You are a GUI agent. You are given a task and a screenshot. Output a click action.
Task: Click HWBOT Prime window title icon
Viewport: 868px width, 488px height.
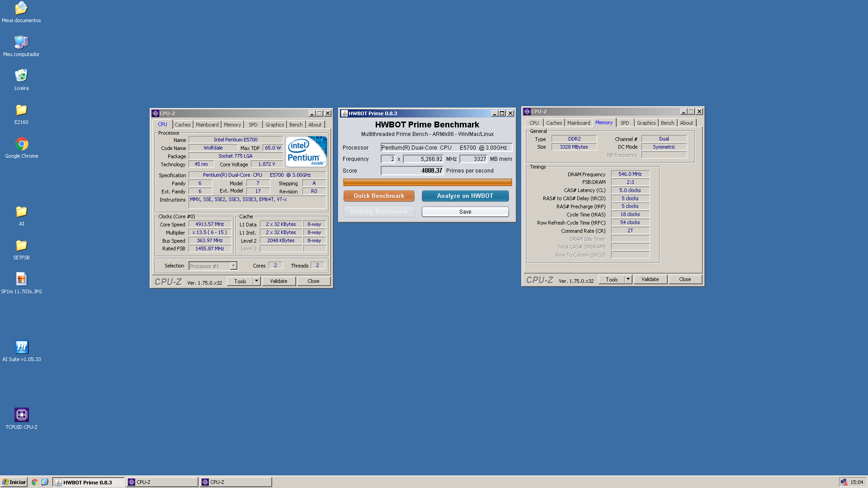click(x=344, y=113)
